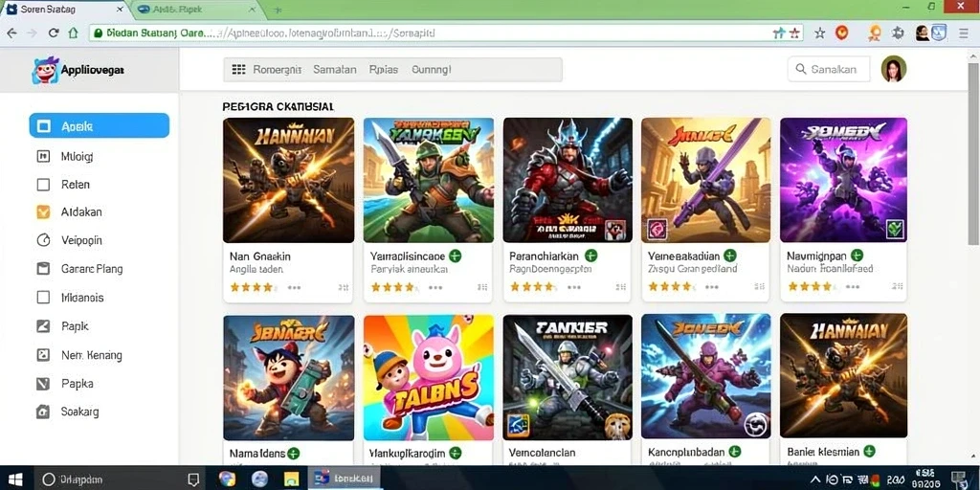Click the page vertical scrollbar

click(973, 156)
